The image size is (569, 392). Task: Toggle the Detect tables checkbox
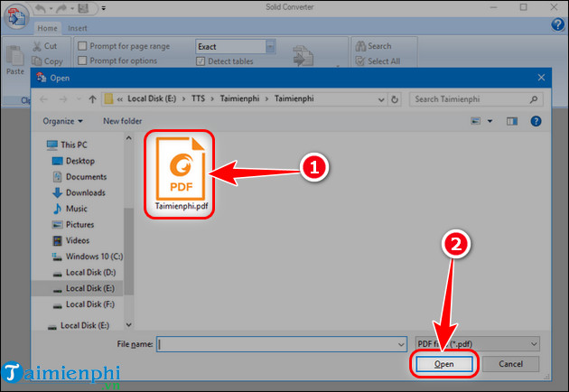click(201, 61)
